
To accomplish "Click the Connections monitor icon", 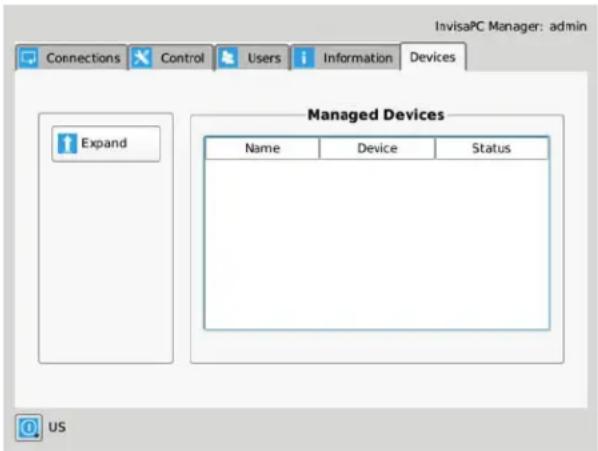I will coord(29,58).
